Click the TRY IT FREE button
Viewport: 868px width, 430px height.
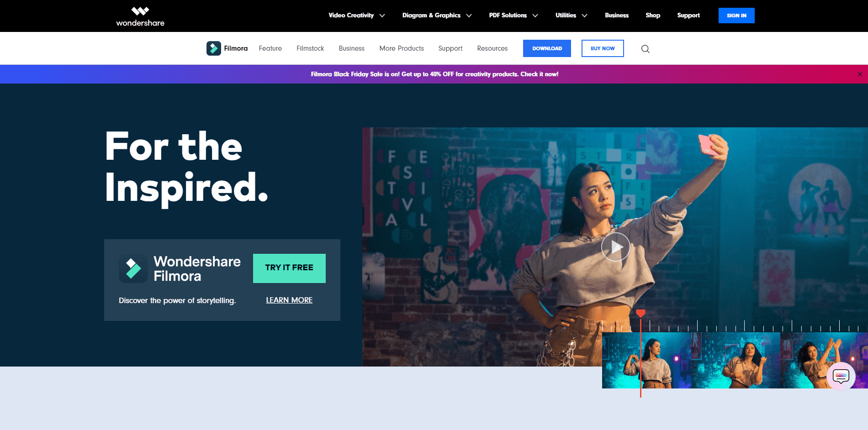point(289,268)
